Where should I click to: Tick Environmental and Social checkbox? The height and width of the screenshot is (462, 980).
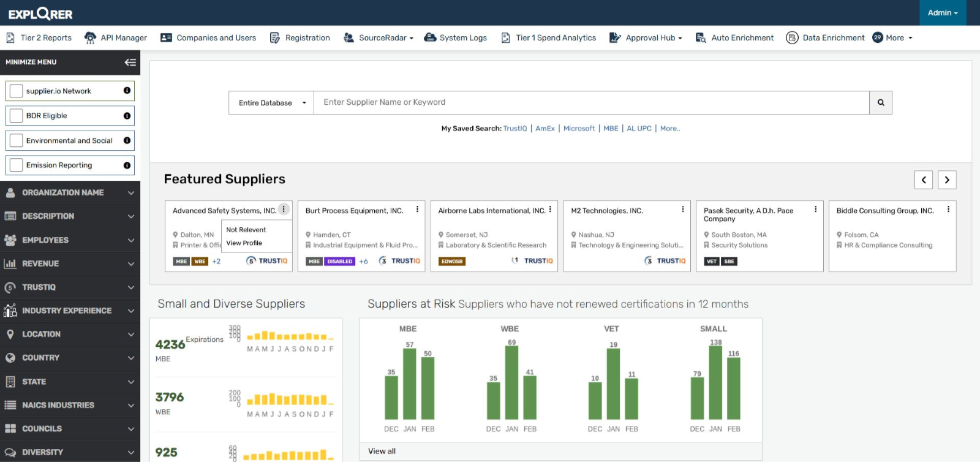click(x=17, y=140)
